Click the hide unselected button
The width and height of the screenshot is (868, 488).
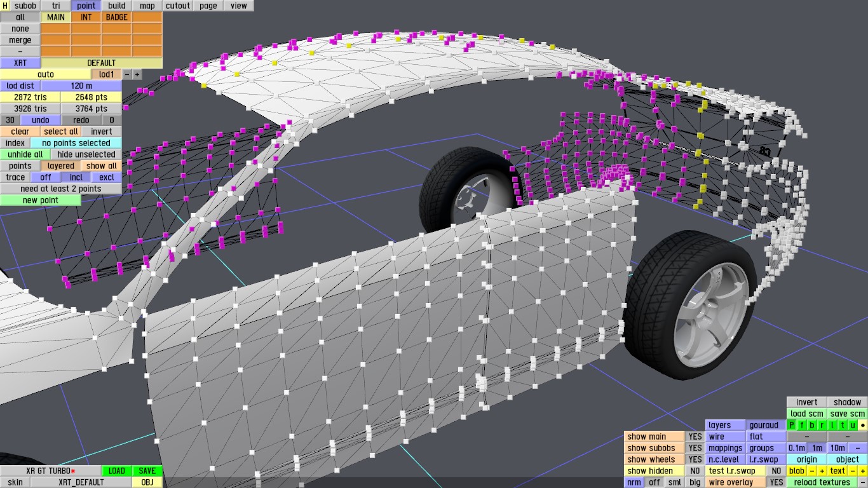click(86, 154)
